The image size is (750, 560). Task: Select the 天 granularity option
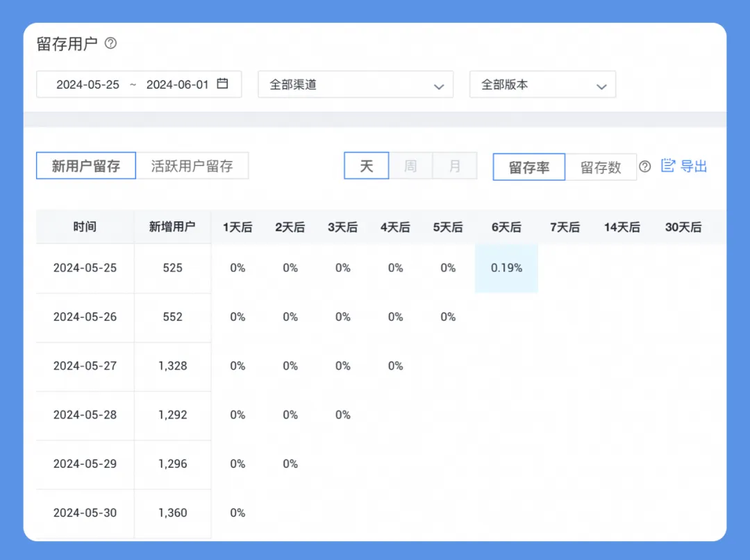click(367, 166)
